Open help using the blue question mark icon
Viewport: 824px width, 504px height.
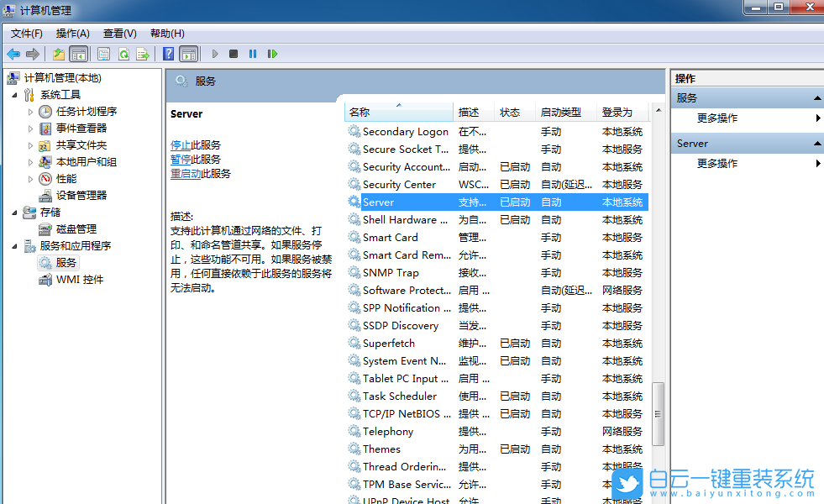169,54
